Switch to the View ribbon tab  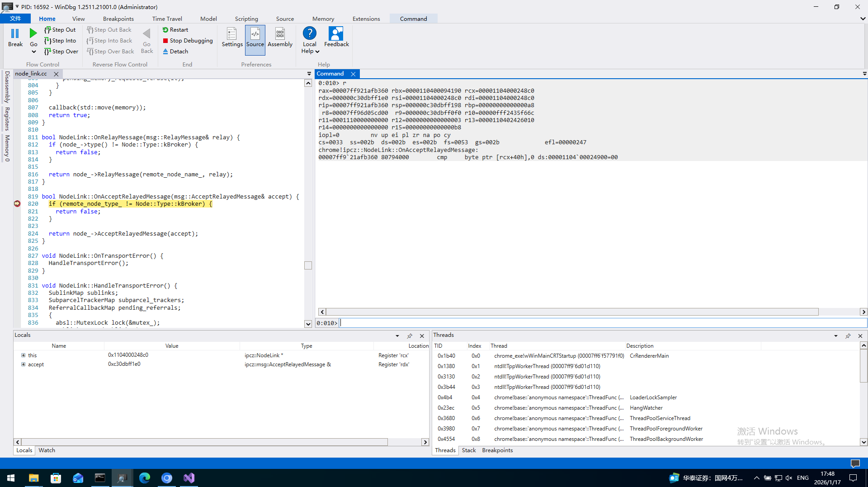pyautogui.click(x=78, y=19)
